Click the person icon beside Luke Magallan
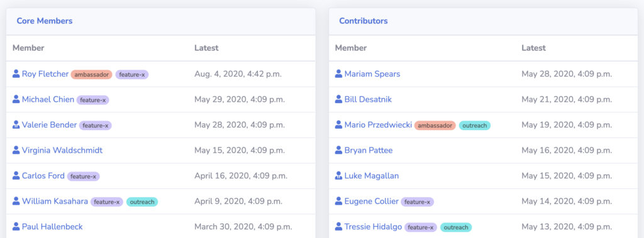This screenshot has width=644, height=238. click(338, 176)
